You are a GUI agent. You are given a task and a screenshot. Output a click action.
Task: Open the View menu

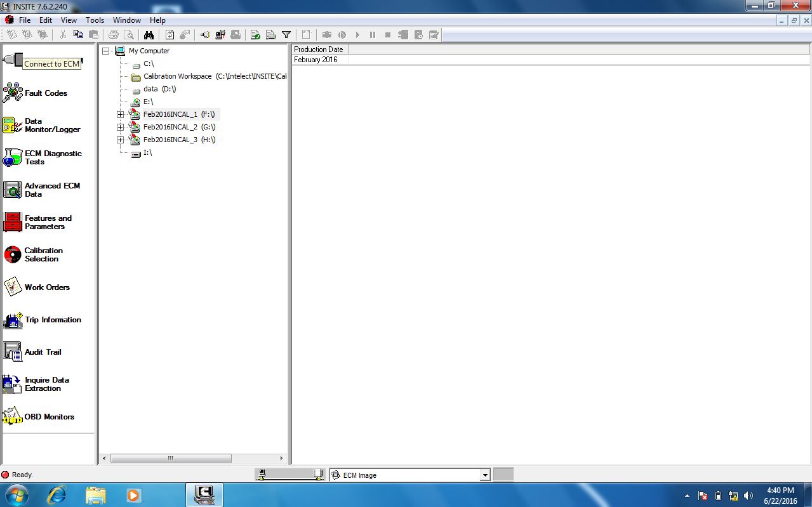pos(69,20)
